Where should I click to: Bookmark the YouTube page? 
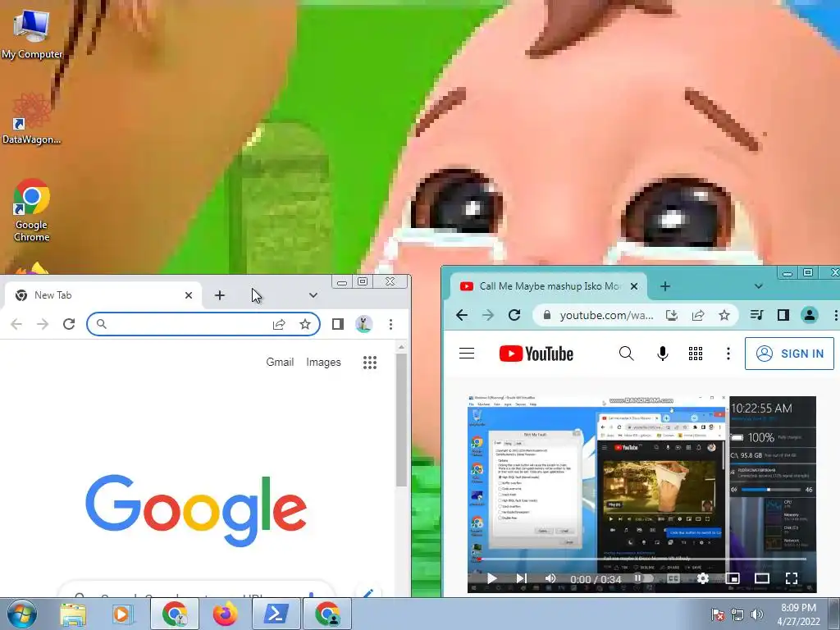[724, 315]
